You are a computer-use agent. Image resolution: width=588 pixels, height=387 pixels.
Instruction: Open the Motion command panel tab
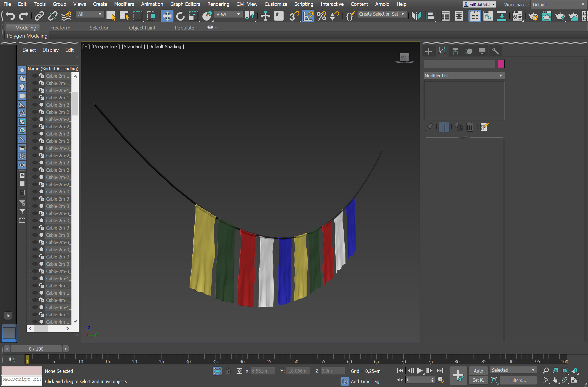[x=469, y=51]
